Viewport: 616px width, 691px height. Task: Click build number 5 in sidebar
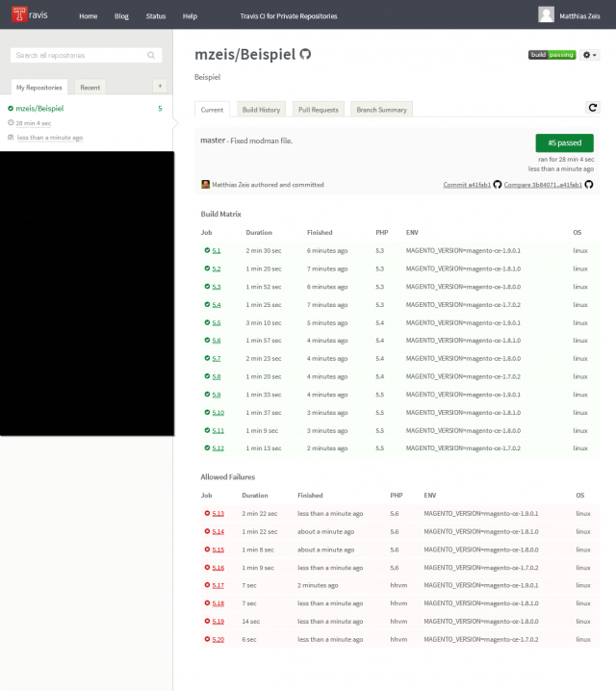pyautogui.click(x=160, y=109)
